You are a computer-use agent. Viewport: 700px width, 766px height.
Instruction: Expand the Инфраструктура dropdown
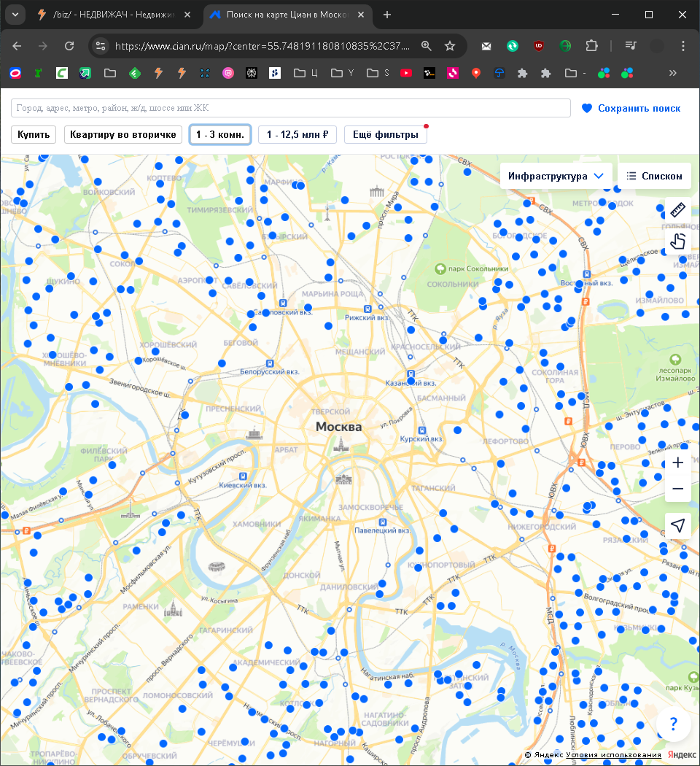tap(556, 176)
